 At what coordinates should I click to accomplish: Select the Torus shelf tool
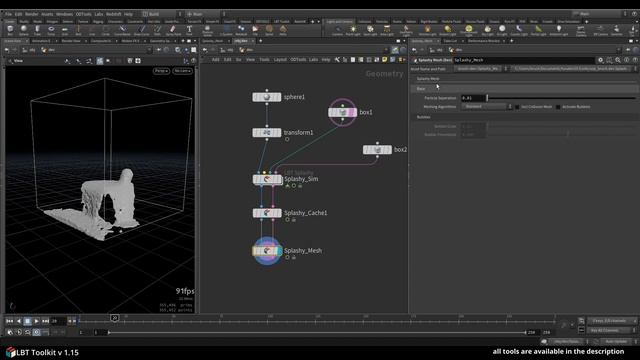click(51, 30)
